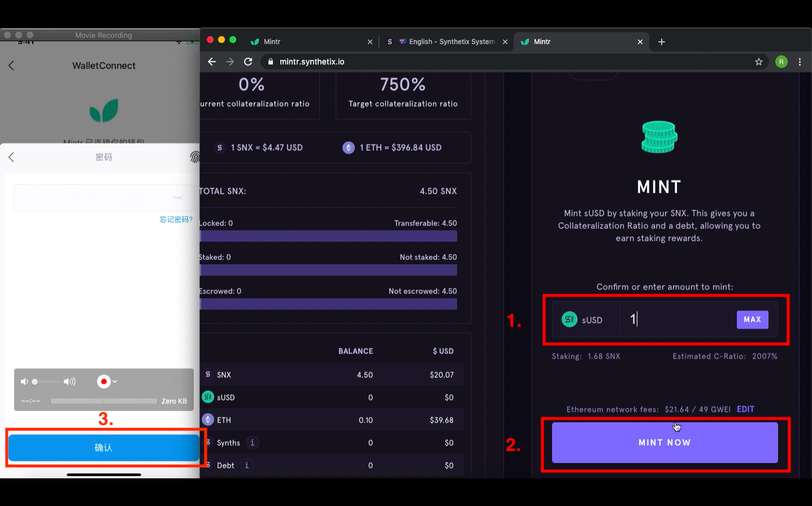Click the low volume speaker icon
812x506 pixels.
[24, 382]
